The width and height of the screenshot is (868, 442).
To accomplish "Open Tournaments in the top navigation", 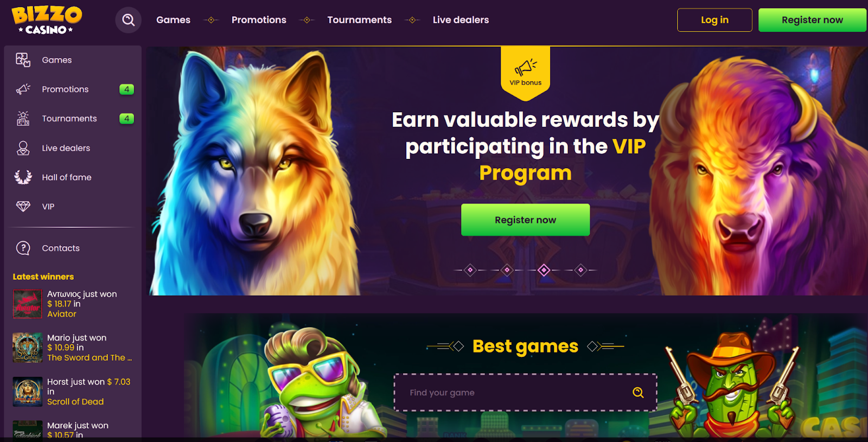I will (359, 20).
